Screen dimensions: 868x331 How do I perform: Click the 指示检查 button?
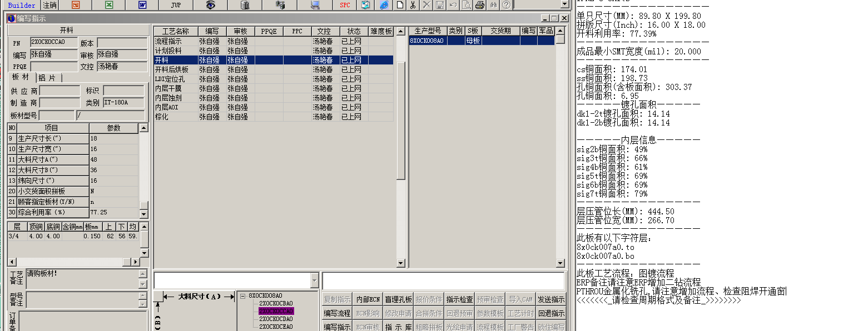coord(459,299)
